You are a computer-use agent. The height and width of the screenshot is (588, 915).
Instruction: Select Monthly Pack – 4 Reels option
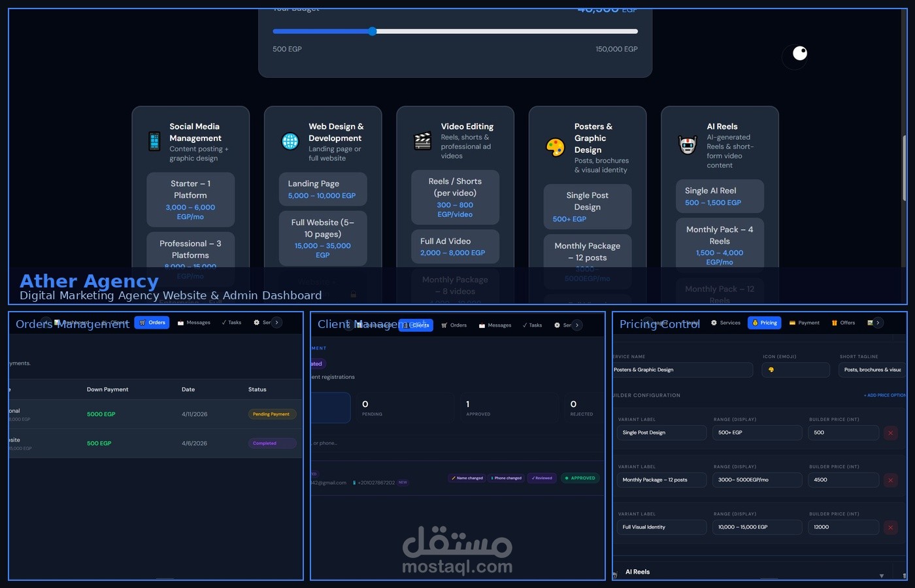(x=720, y=245)
